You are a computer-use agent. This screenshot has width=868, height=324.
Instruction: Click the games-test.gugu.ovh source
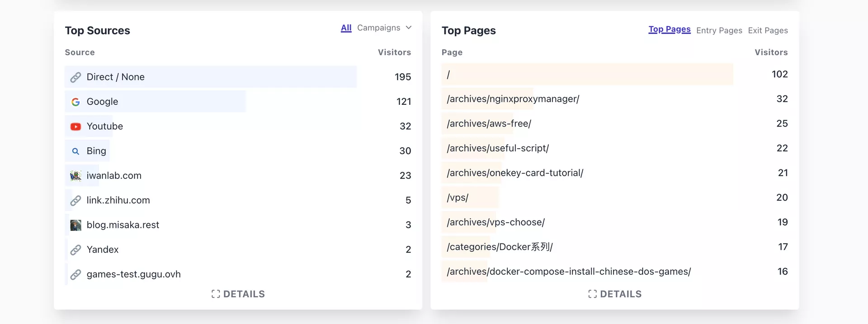[133, 274]
